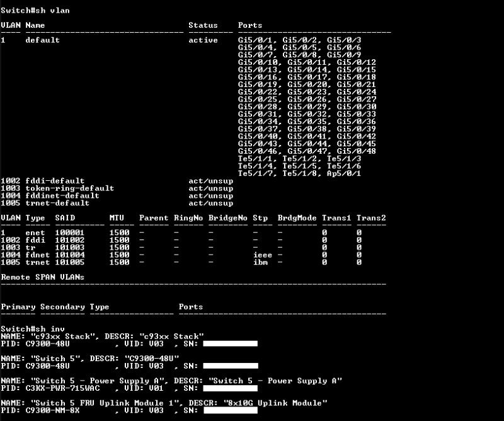The image size is (504, 421).
Task: Select the 'Switch#sh inv' command line
Action: point(33,329)
